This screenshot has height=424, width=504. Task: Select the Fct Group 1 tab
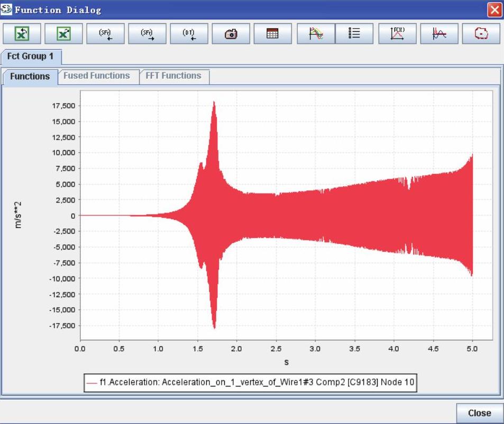tap(31, 56)
